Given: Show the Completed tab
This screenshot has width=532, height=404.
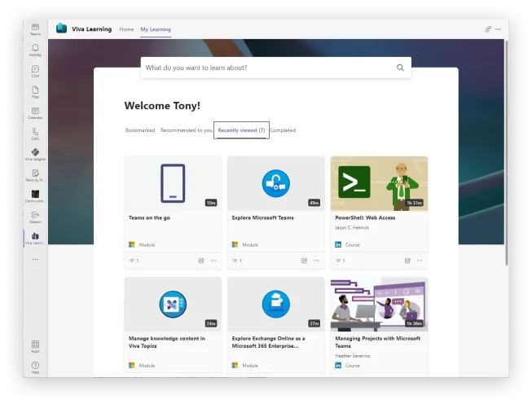Looking at the screenshot, I should pyautogui.click(x=283, y=130).
